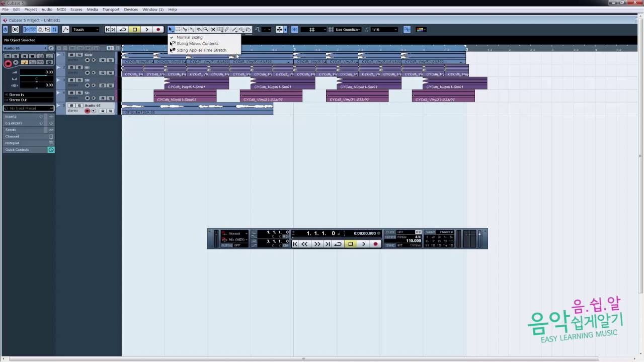The image size is (644, 362).
Task: Open the color palette selector in toolbar
Action: [x=422, y=30]
